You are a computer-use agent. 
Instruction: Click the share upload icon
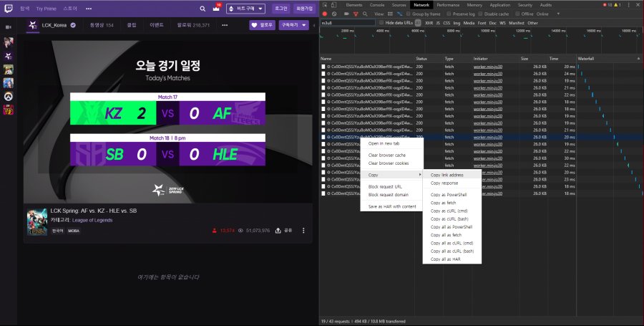[x=278, y=231]
